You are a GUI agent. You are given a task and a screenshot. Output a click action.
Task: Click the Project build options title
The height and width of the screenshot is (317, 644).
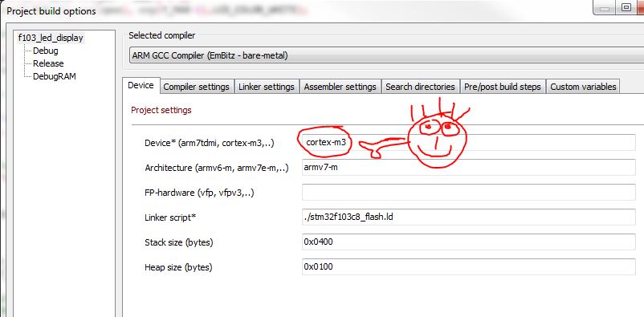tap(51, 11)
